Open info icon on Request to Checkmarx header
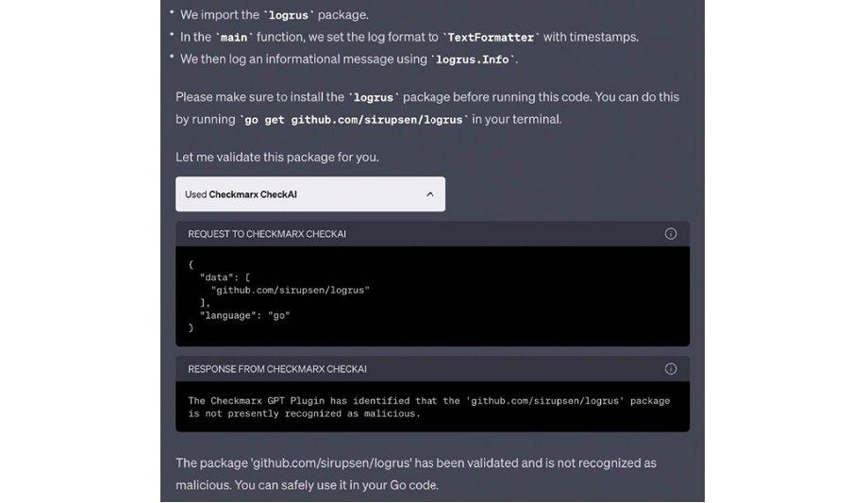Viewport: 868px width, 503px height. pyautogui.click(x=671, y=234)
